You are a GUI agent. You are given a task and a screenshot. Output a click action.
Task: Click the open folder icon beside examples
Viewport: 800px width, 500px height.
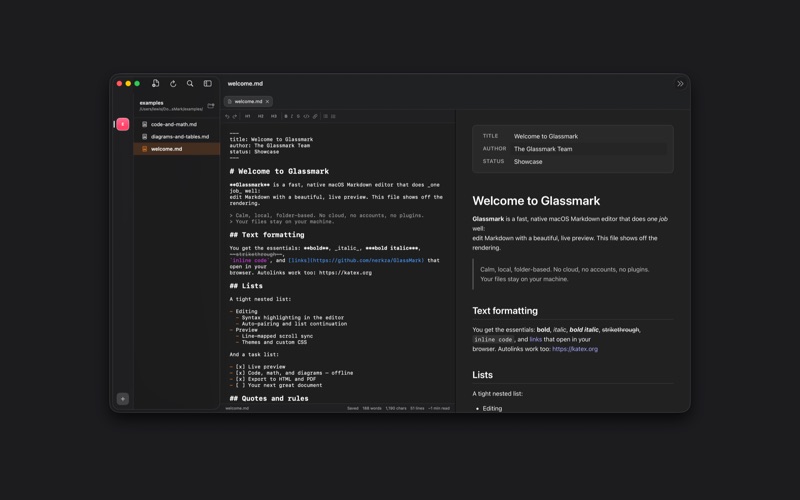211,106
